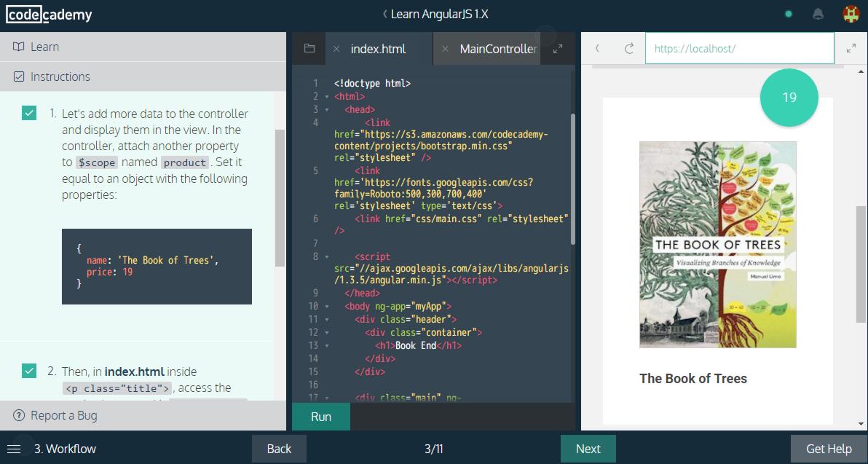The width and height of the screenshot is (868, 464).
Task: Uncheck the completed instruction step 2
Action: coord(29,371)
